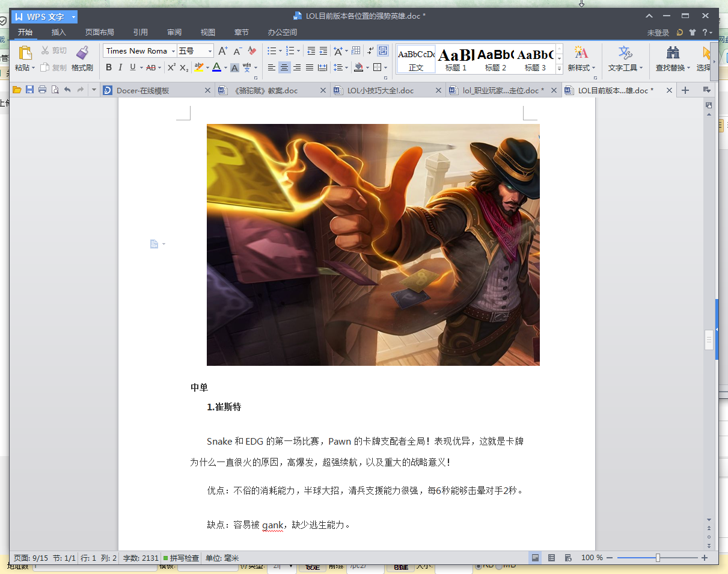
Task: Increase font size with the A+ icon
Action: pos(222,51)
